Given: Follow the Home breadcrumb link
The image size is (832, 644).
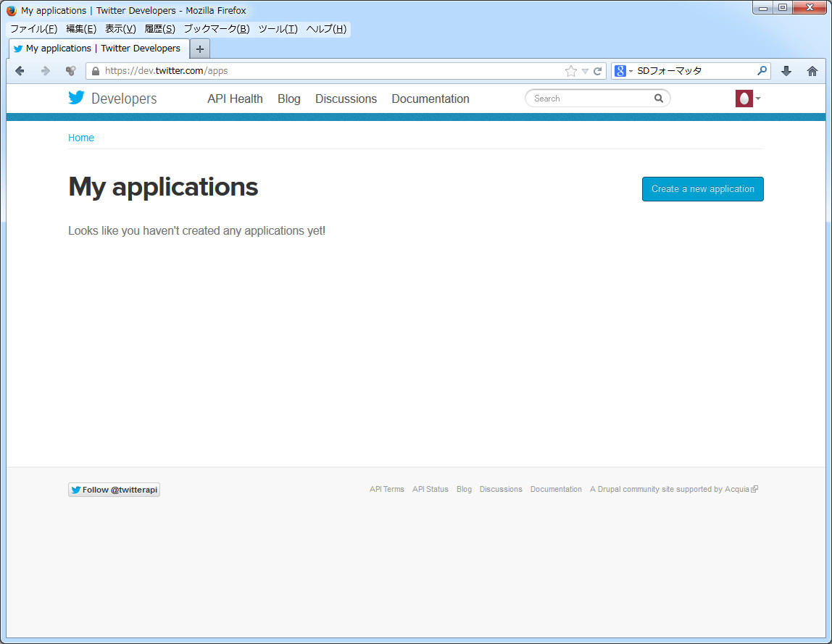Looking at the screenshot, I should pos(81,138).
